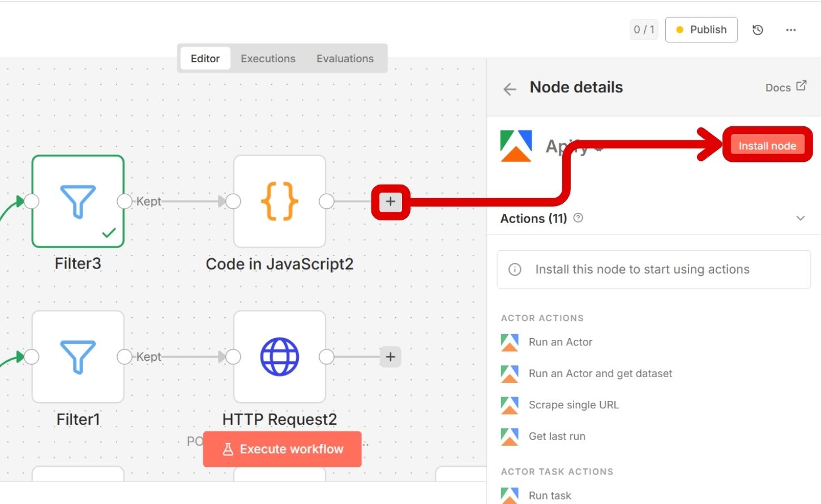Click the Filter3 funnel node icon
Image resolution: width=821 pixels, height=504 pixels.
(78, 202)
